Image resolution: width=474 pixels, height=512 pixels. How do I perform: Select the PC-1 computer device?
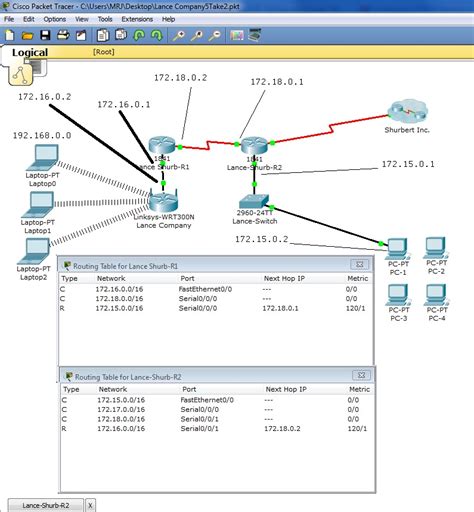[398, 248]
